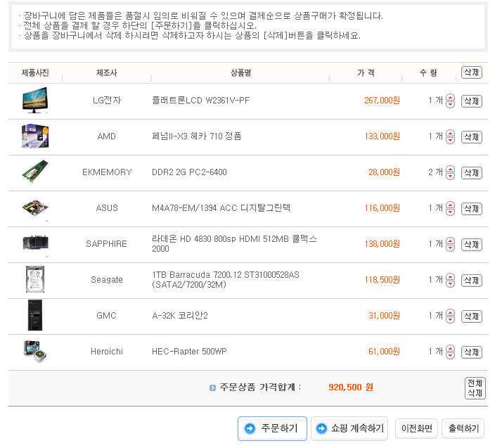Click product name A-32K 코리안2
This screenshot has width=502, height=448.
point(180,316)
